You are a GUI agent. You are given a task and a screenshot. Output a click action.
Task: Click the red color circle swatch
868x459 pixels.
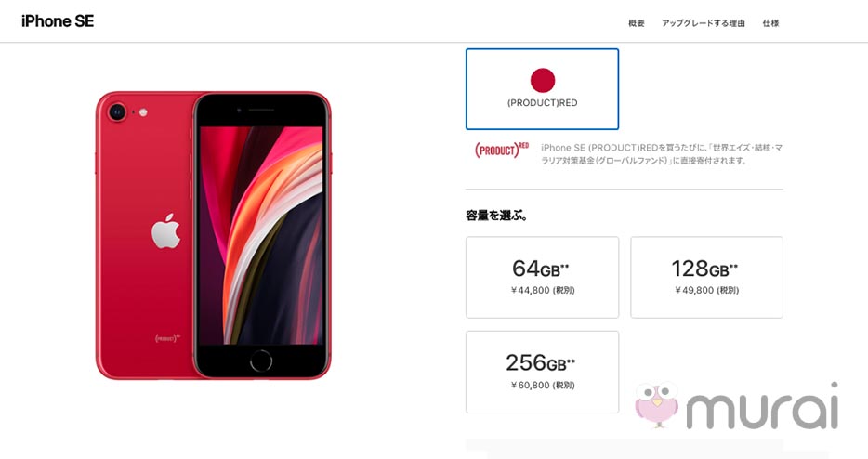543,80
